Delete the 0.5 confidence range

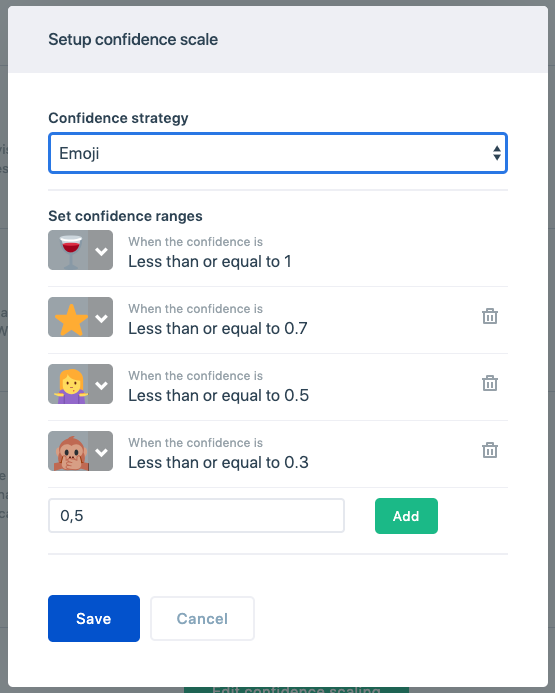pyautogui.click(x=490, y=383)
